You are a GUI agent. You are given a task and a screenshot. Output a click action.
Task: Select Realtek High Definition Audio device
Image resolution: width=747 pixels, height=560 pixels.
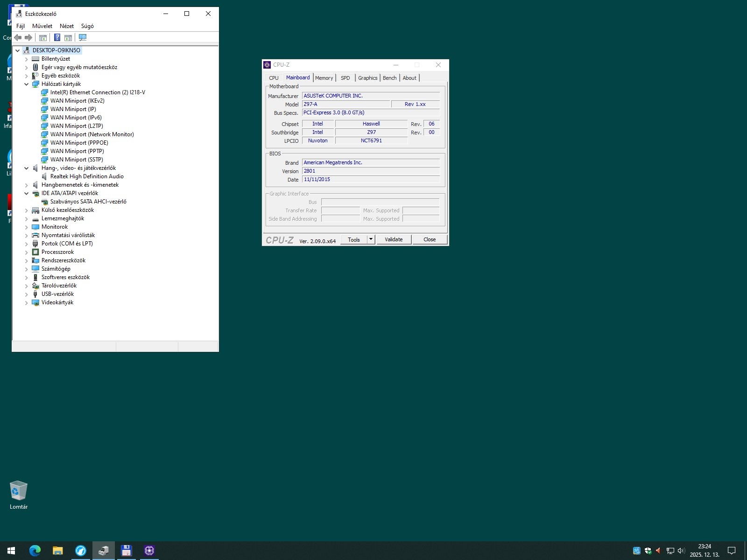(x=87, y=176)
